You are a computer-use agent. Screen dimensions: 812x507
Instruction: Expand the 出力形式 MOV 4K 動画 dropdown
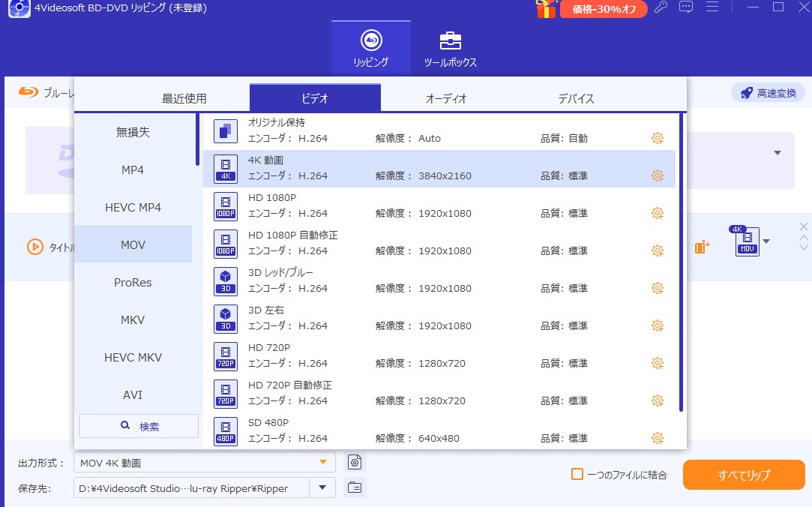[x=323, y=462]
